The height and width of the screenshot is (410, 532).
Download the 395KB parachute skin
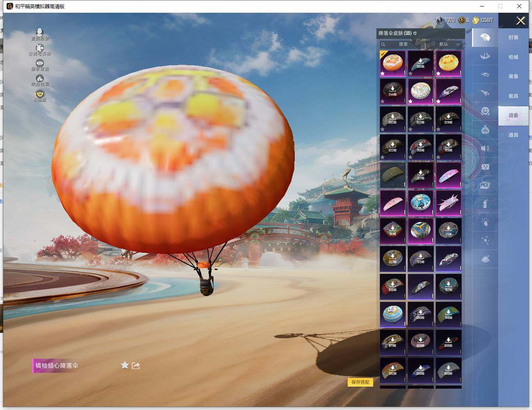coord(421,64)
